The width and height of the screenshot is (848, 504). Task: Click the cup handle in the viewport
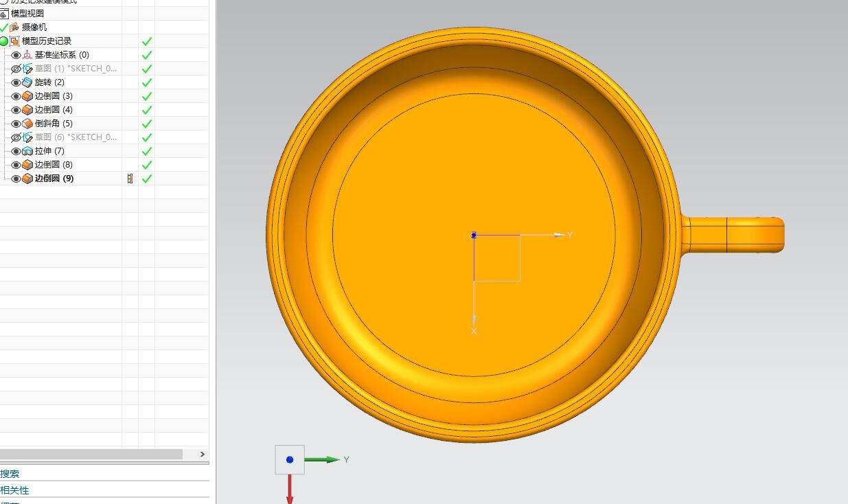click(733, 235)
